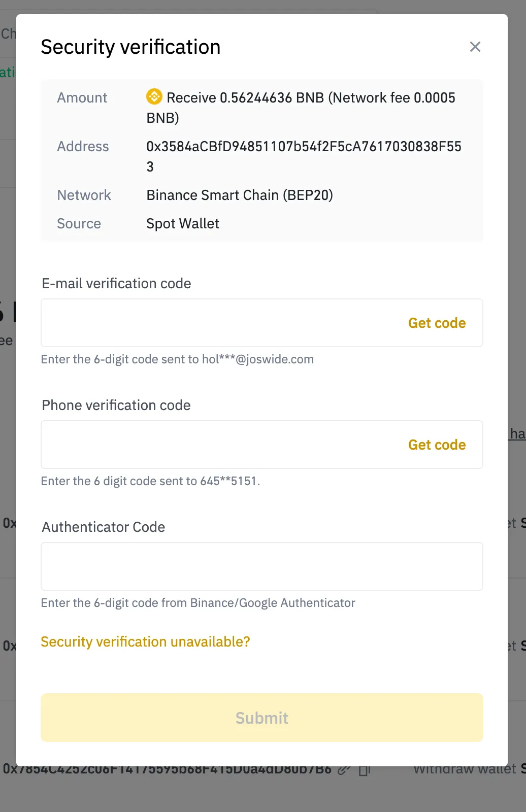Click the BNB coin icon

pos(154,96)
